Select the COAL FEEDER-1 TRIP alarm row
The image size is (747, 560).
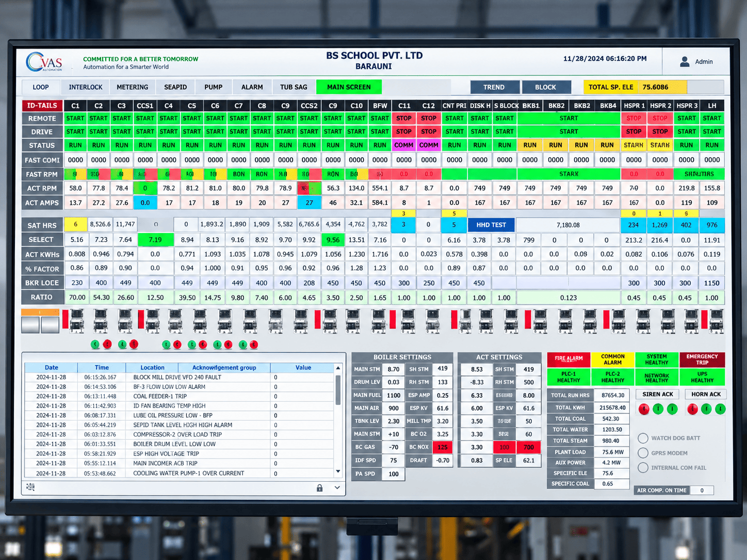tap(179, 397)
